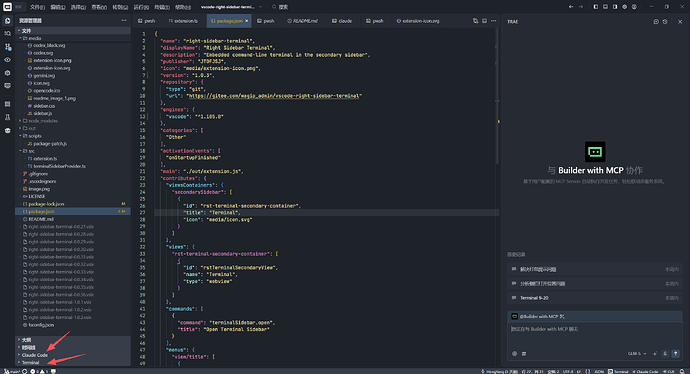
Task: Open chat history in TRAE panel
Action: 665,22
